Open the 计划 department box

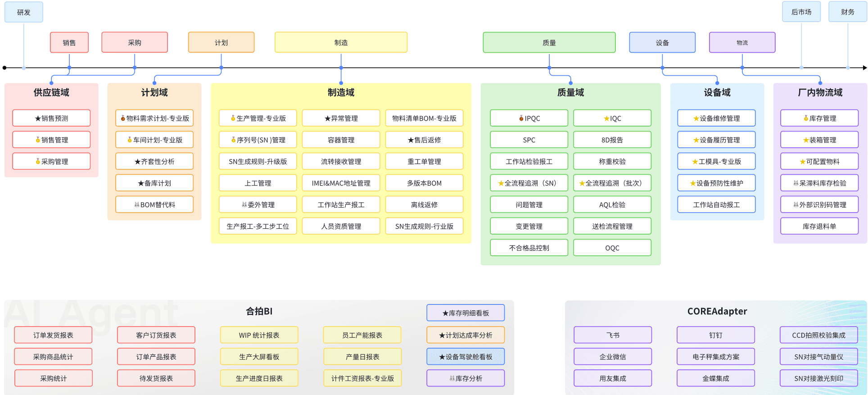pyautogui.click(x=221, y=42)
